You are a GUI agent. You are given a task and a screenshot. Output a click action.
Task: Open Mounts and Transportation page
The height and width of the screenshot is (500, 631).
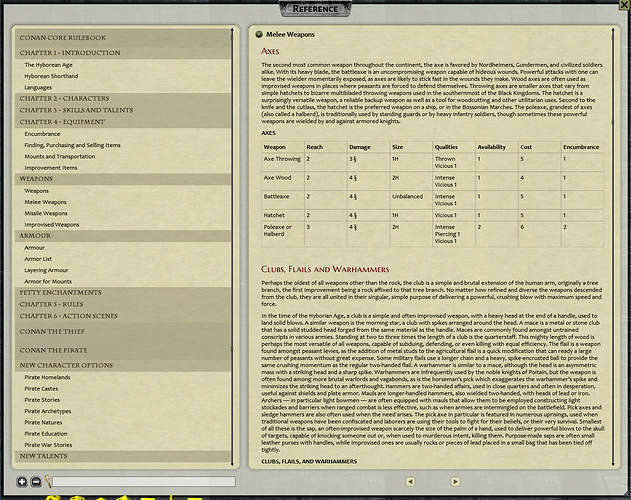pyautogui.click(x=60, y=156)
